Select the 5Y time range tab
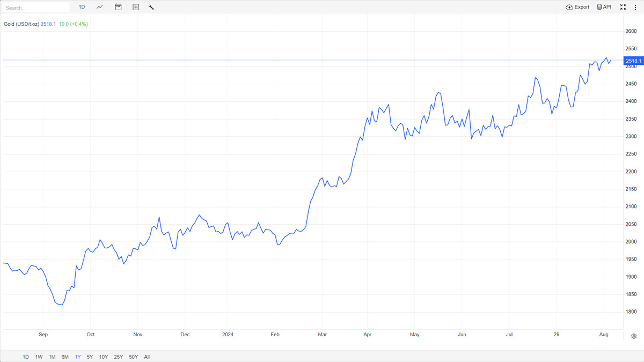Screen dimensions: 644x362 pyautogui.click(x=90, y=357)
